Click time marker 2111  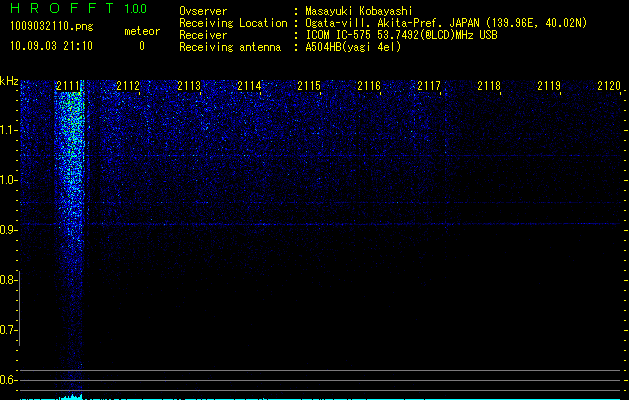68,86
